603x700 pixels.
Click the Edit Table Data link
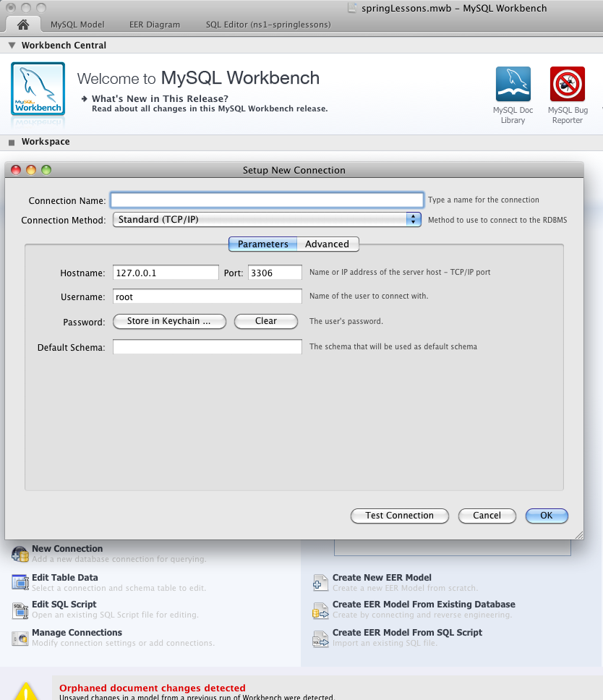(x=65, y=578)
